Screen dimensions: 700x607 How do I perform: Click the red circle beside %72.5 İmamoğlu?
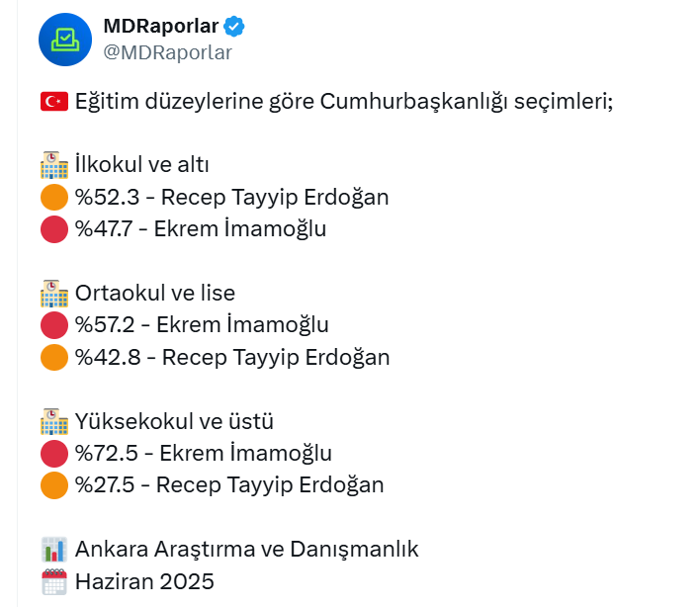(x=54, y=454)
